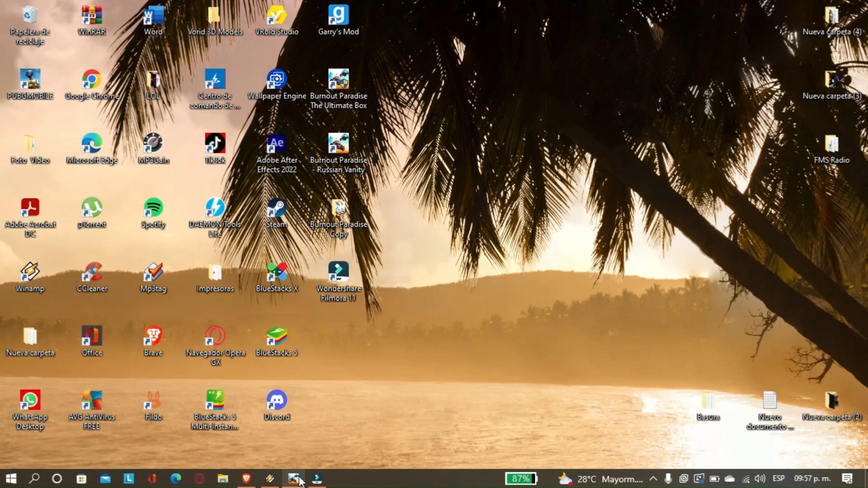Select the Mp3tag desktop shortcut
The width and height of the screenshot is (868, 488).
[x=153, y=277]
